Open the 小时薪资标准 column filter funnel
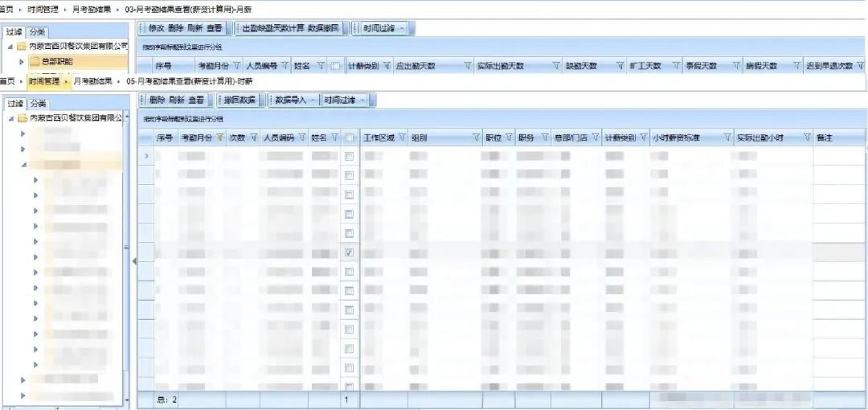The image size is (868, 410). click(x=727, y=137)
